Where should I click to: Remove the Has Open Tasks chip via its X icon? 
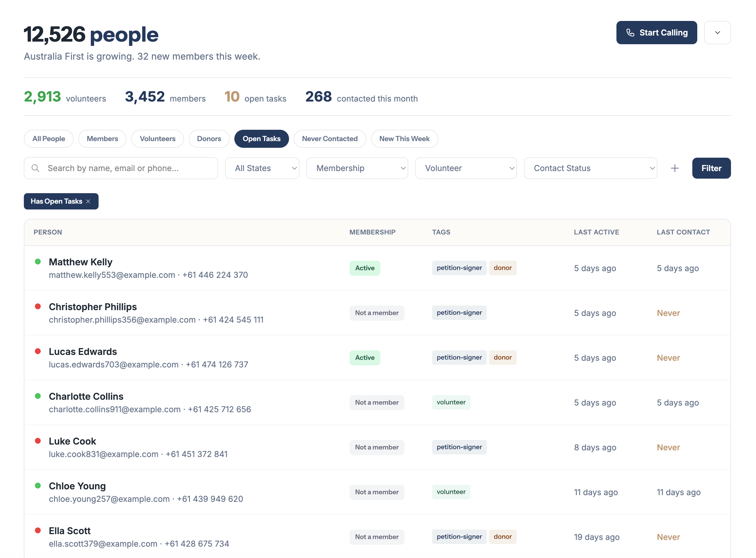[88, 201]
